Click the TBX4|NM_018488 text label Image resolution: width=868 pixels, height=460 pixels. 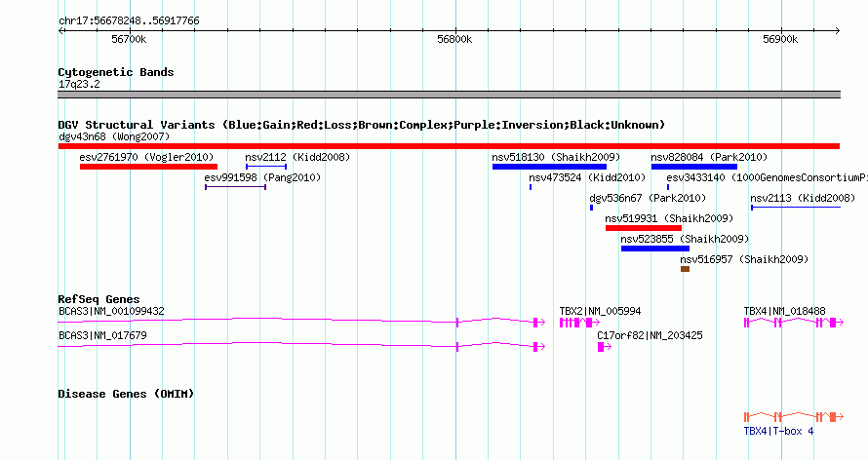pos(784,311)
